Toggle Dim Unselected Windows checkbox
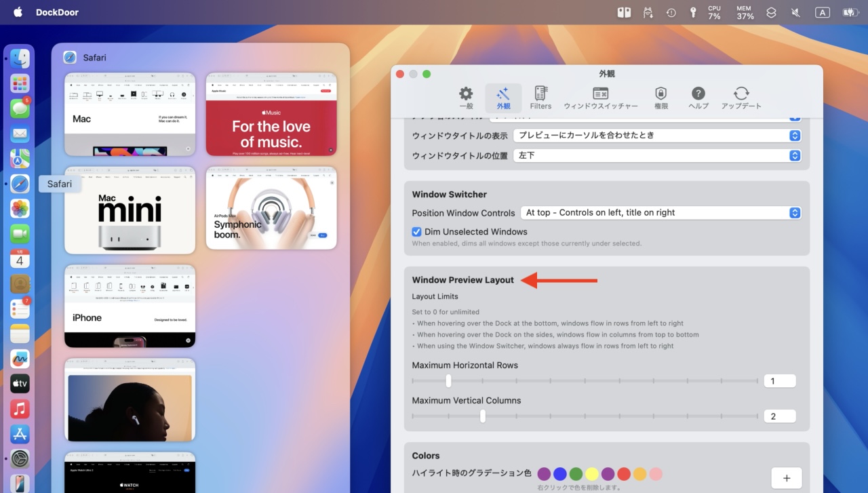 [x=417, y=232]
